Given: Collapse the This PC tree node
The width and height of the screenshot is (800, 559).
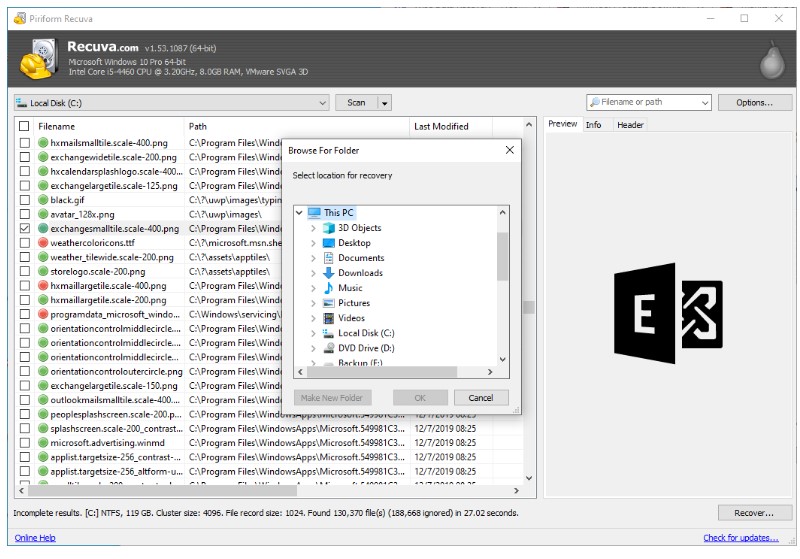Looking at the screenshot, I should pyautogui.click(x=299, y=213).
